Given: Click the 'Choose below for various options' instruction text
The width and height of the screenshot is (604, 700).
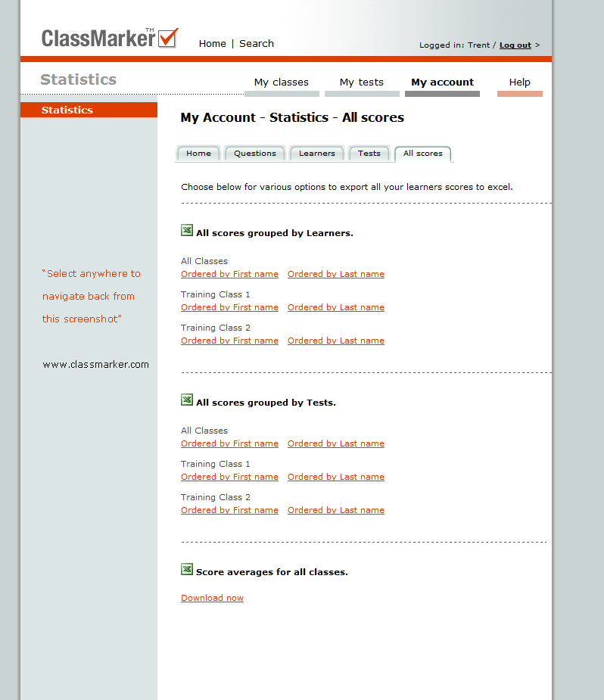Looking at the screenshot, I should pos(347,187).
